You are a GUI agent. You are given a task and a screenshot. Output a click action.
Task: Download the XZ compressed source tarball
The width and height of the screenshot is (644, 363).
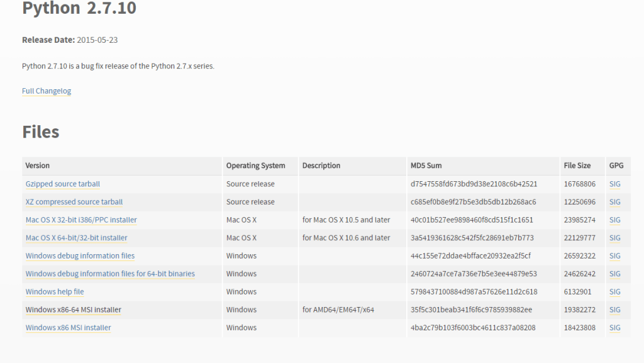(x=74, y=202)
